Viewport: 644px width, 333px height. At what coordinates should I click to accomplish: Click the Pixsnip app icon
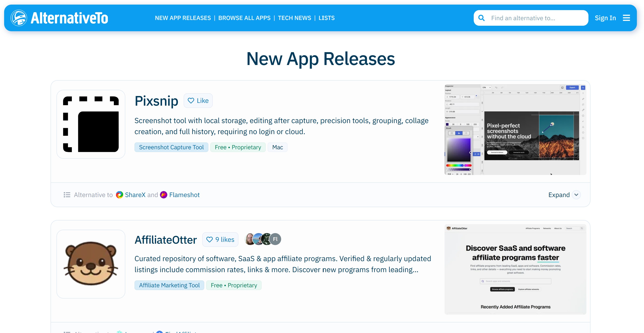coord(91,124)
